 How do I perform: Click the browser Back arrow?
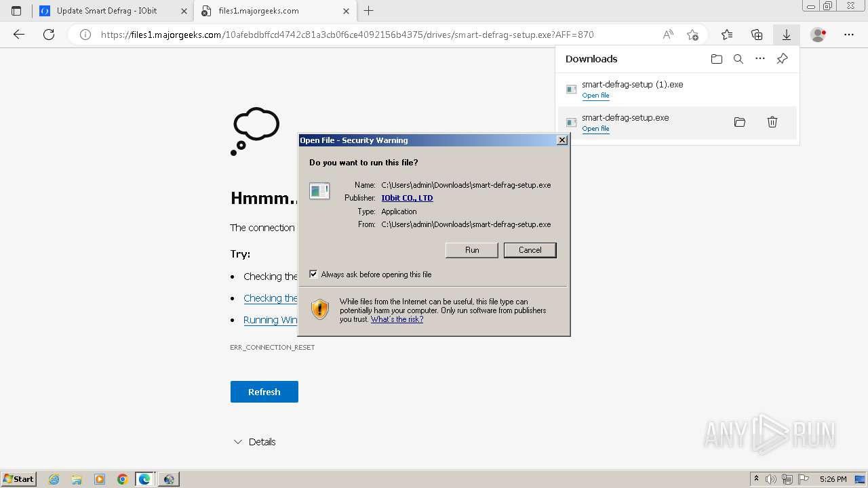(x=19, y=35)
